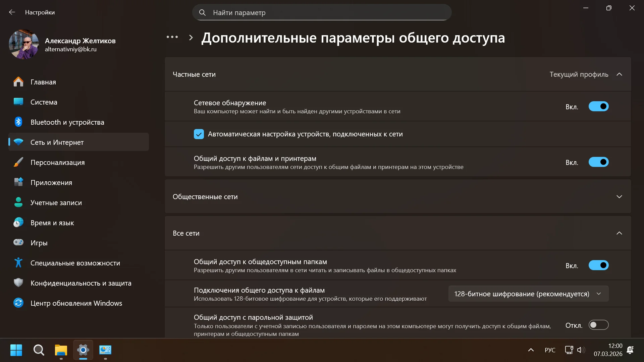644x362 pixels.
Task: Click the Find a setting search field
Action: click(x=322, y=13)
